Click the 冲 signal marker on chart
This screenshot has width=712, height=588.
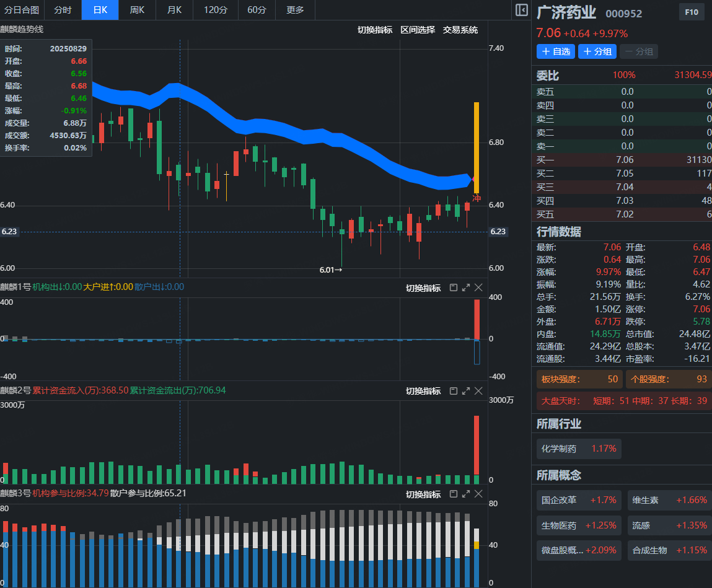click(477, 199)
